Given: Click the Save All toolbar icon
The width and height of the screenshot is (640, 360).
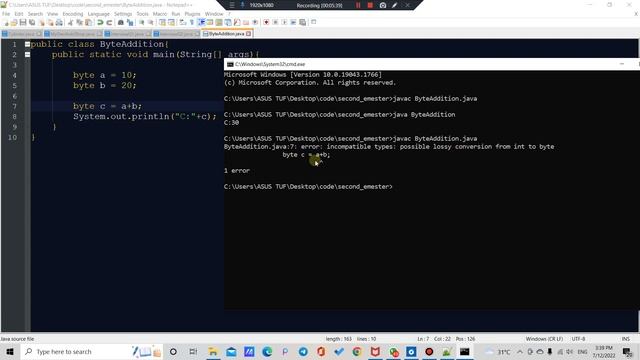Looking at the screenshot, I should pos(32,22).
